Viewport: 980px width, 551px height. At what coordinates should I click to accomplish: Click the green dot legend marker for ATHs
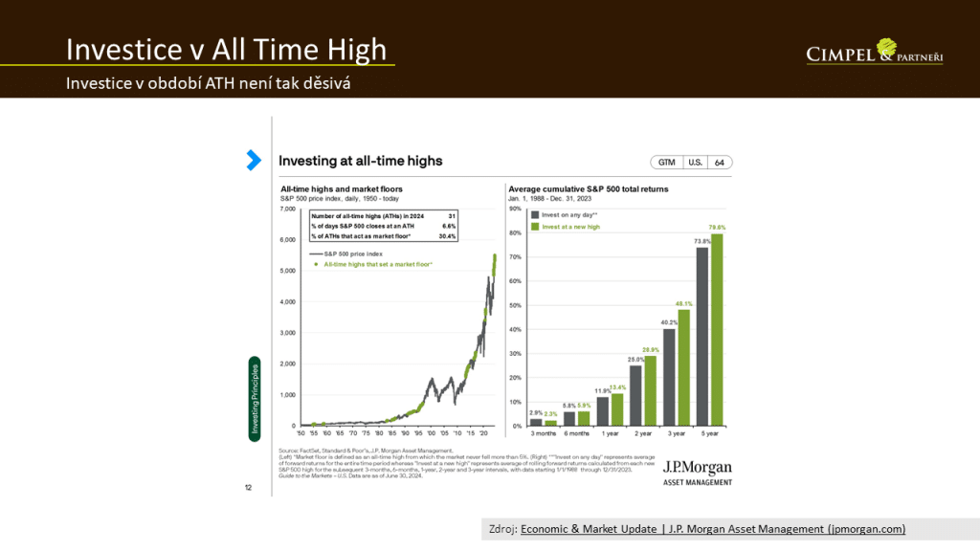(x=315, y=263)
